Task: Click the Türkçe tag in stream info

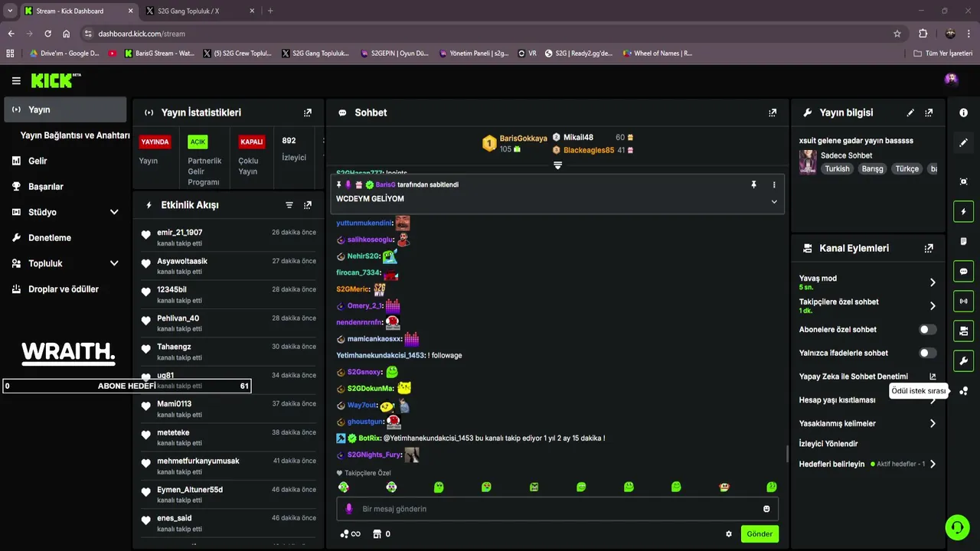Action: pos(906,168)
